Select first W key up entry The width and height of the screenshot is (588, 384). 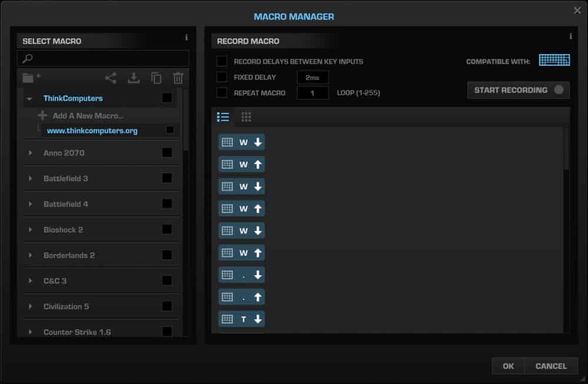(x=242, y=164)
